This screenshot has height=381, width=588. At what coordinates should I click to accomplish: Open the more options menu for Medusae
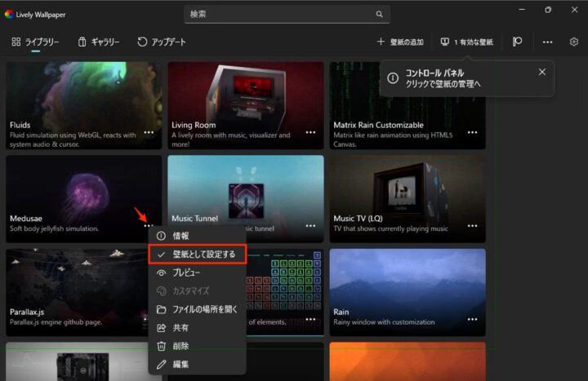[x=149, y=225]
